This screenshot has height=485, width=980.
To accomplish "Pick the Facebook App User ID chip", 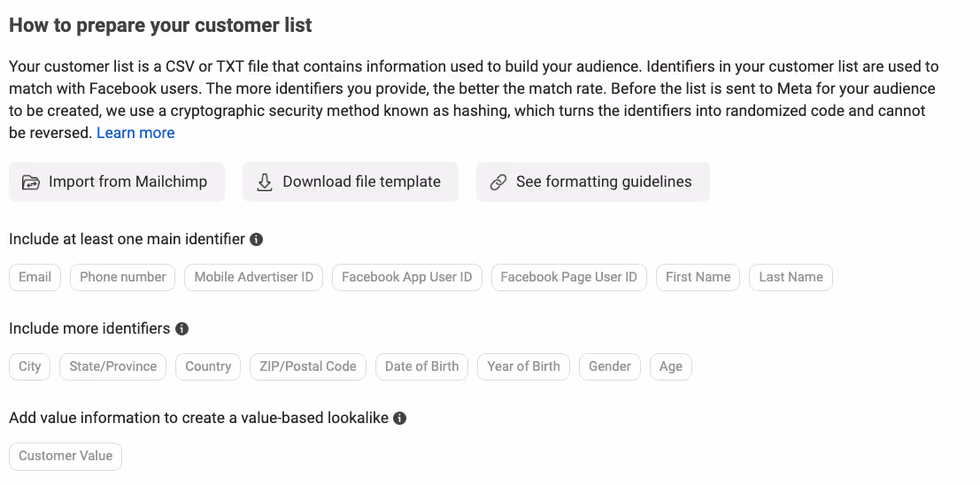I will (407, 278).
